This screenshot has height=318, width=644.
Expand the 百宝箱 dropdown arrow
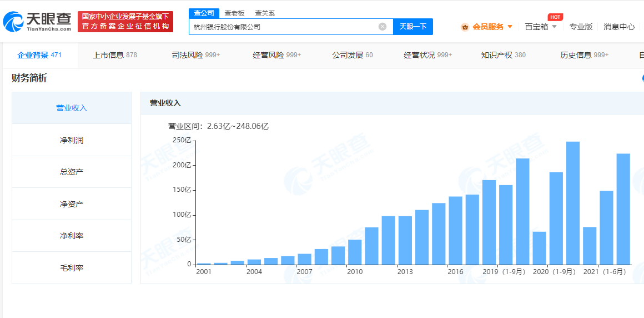point(554,27)
